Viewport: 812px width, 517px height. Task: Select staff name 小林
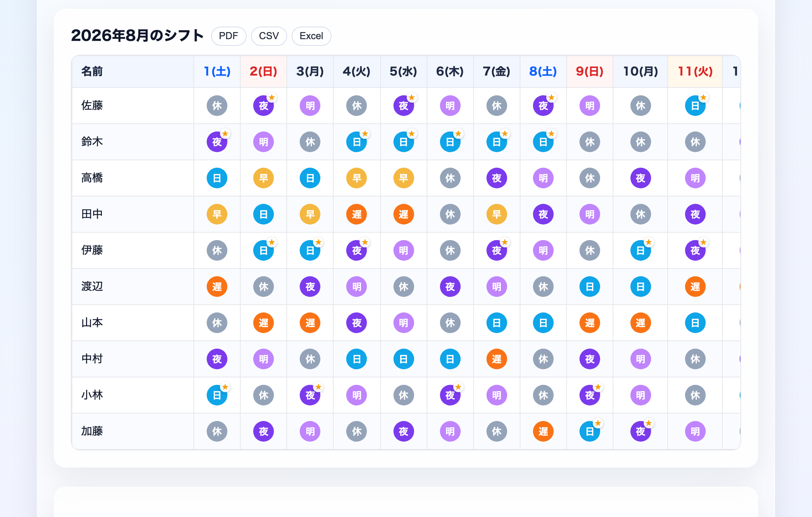click(92, 395)
